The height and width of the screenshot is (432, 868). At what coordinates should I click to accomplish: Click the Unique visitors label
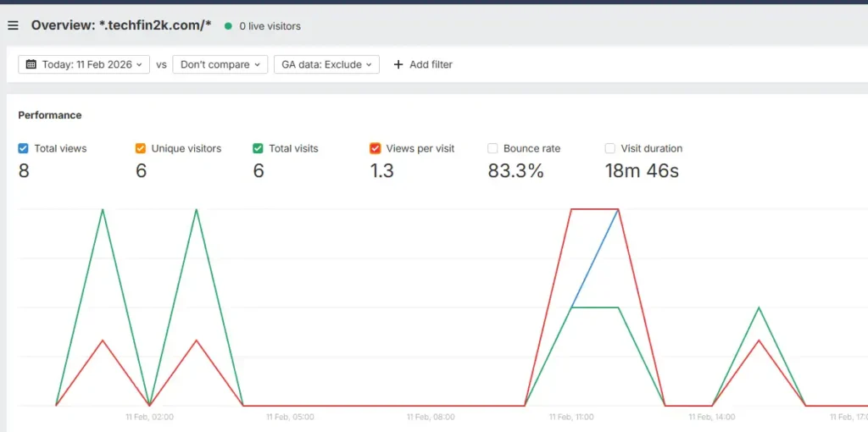click(x=186, y=148)
